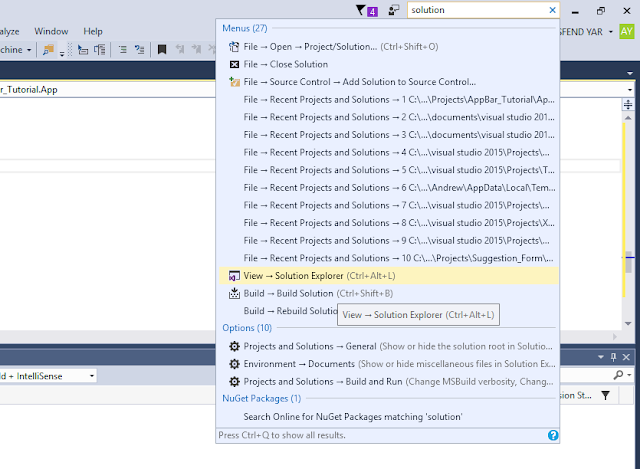Screen dimensions: 640x469
Task: Open Environment → Documents option
Action: [389, 364]
